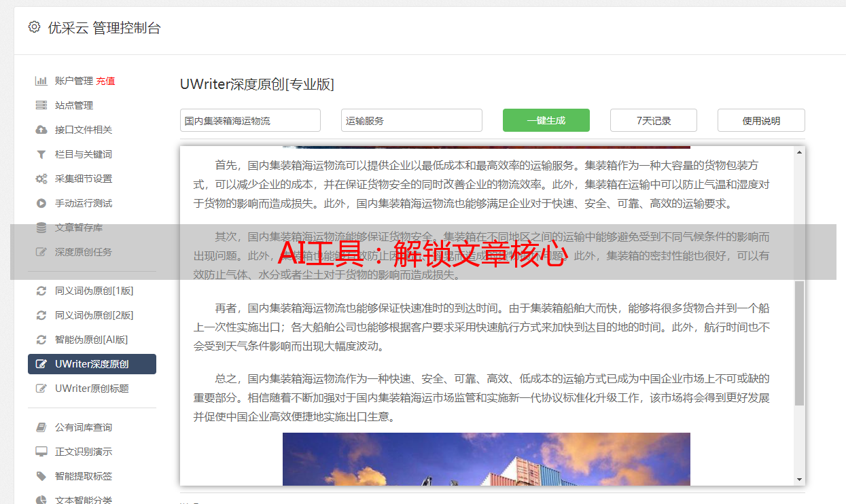The image size is (846, 504).
Task: Click the bar chart icon for 账户管理
Action: (x=41, y=81)
